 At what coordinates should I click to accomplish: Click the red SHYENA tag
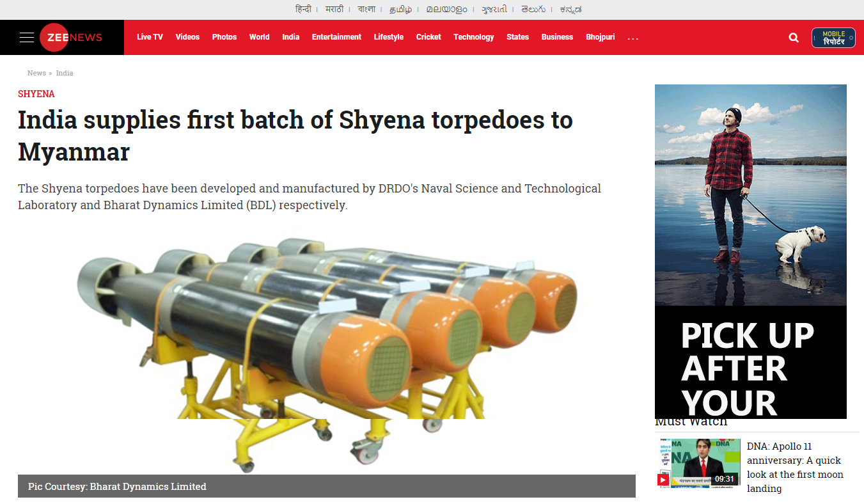pos(36,94)
